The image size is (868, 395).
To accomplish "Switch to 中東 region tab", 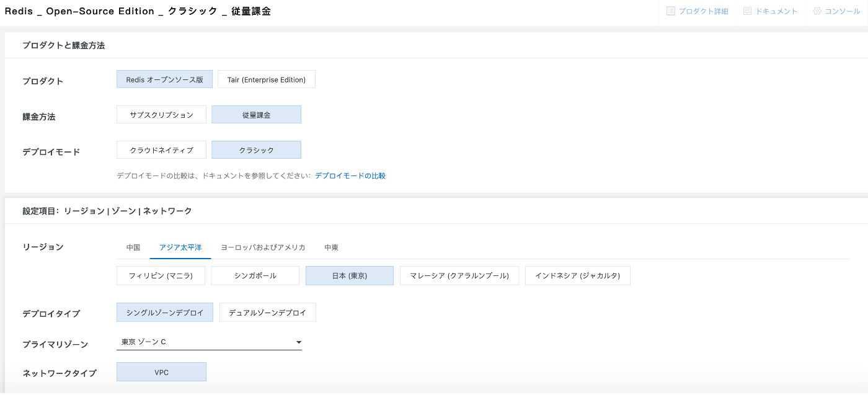I will pos(331,247).
